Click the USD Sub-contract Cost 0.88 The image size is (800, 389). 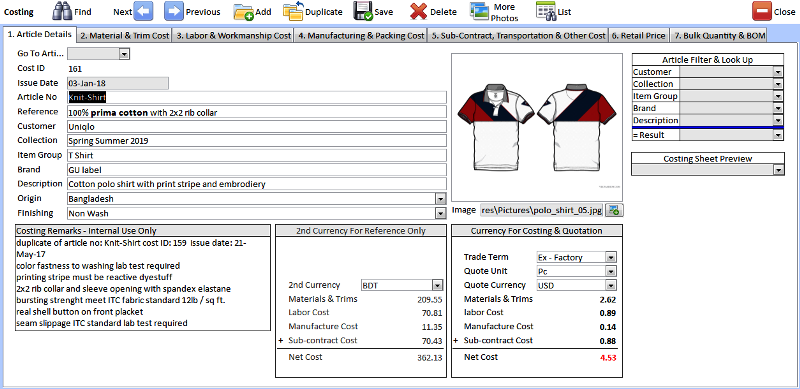pos(608,341)
